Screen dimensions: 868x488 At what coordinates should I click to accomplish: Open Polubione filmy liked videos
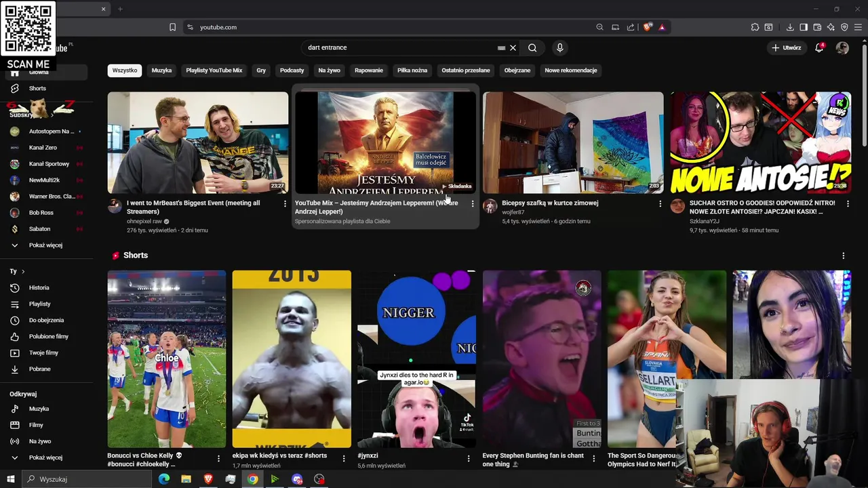click(x=48, y=336)
